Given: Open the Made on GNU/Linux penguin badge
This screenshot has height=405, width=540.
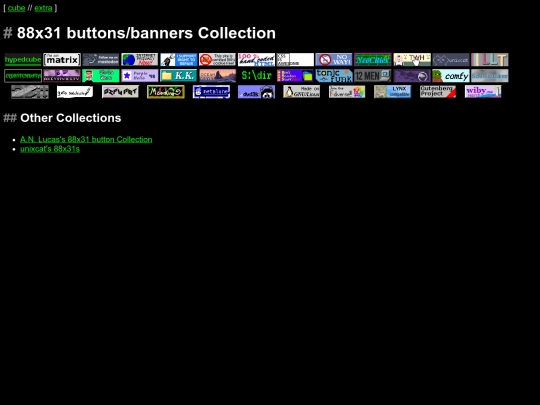Looking at the screenshot, I should [302, 92].
